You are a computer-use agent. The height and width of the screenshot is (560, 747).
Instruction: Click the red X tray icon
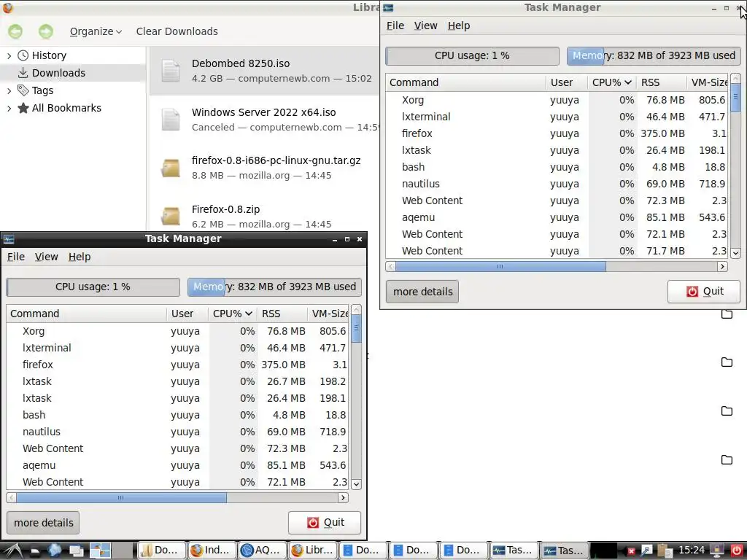(x=632, y=551)
